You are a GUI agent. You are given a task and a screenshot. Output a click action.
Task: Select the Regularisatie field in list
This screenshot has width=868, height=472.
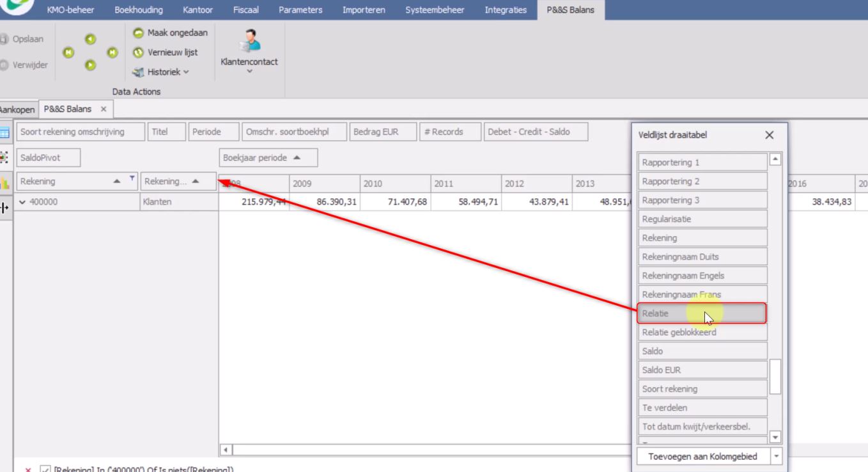tap(702, 219)
